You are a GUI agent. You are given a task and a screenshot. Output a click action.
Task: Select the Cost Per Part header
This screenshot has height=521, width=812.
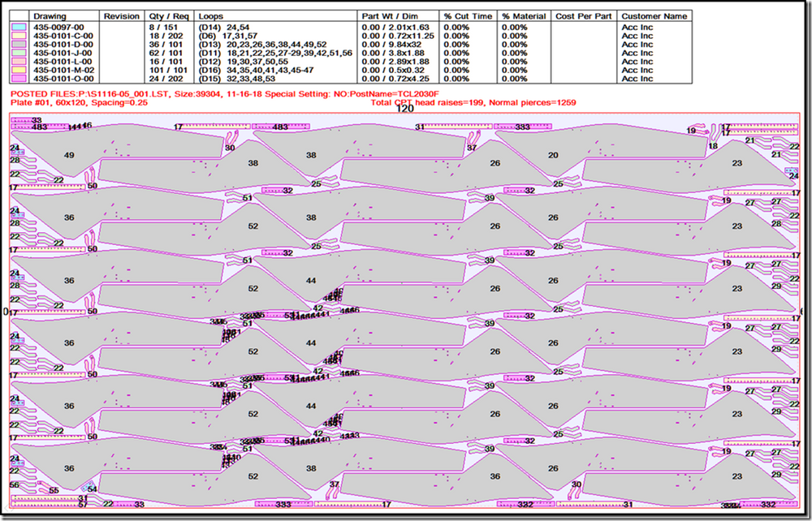click(x=583, y=16)
